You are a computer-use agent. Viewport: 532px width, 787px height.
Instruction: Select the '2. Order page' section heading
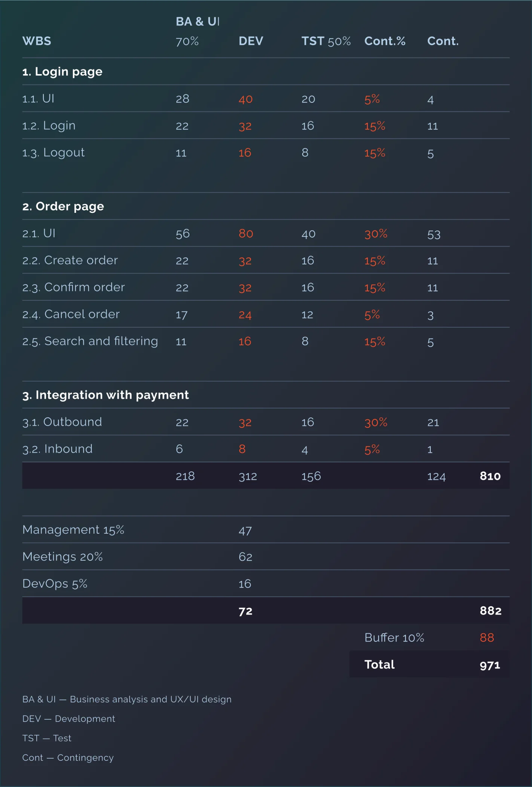(x=63, y=206)
